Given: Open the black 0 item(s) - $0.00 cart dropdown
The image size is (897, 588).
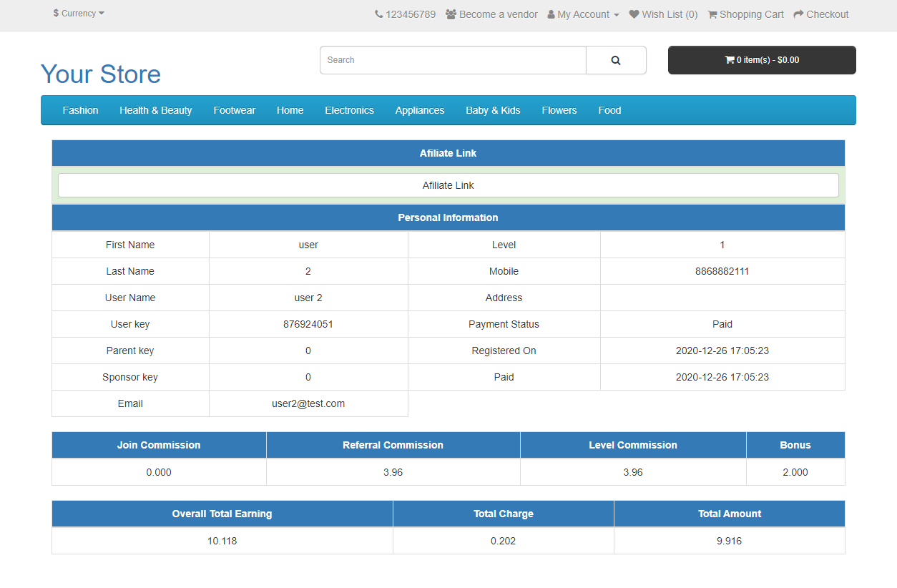Looking at the screenshot, I should [761, 60].
